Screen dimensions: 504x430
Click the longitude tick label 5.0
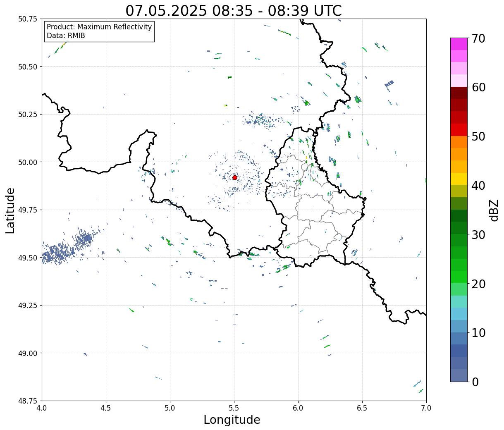[x=170, y=408]
